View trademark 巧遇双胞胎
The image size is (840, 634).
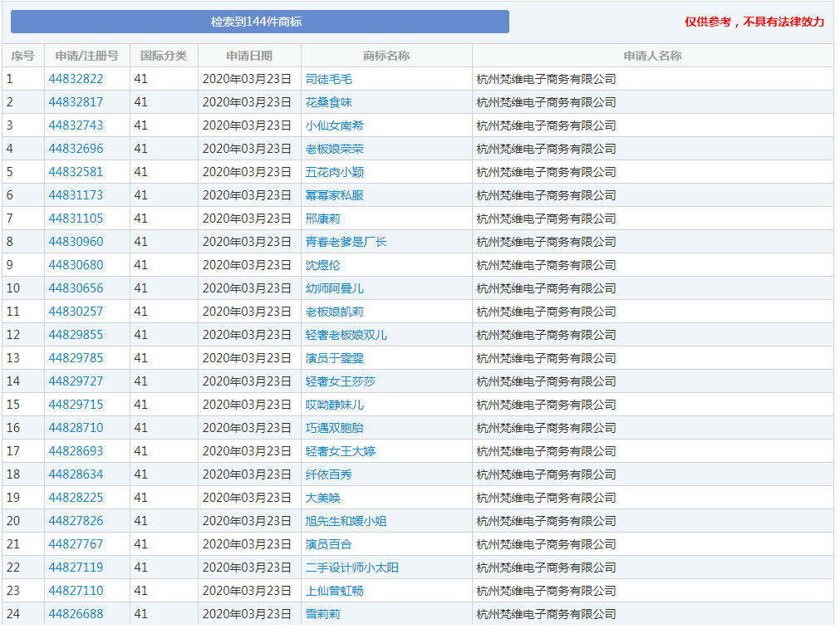[x=334, y=428]
